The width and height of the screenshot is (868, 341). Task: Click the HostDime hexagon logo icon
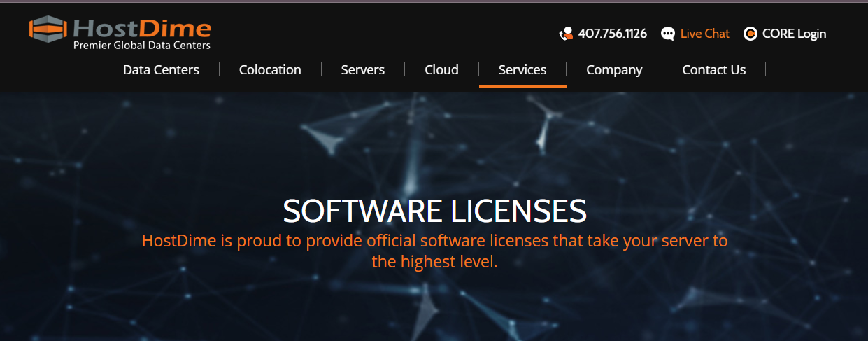[x=48, y=29]
